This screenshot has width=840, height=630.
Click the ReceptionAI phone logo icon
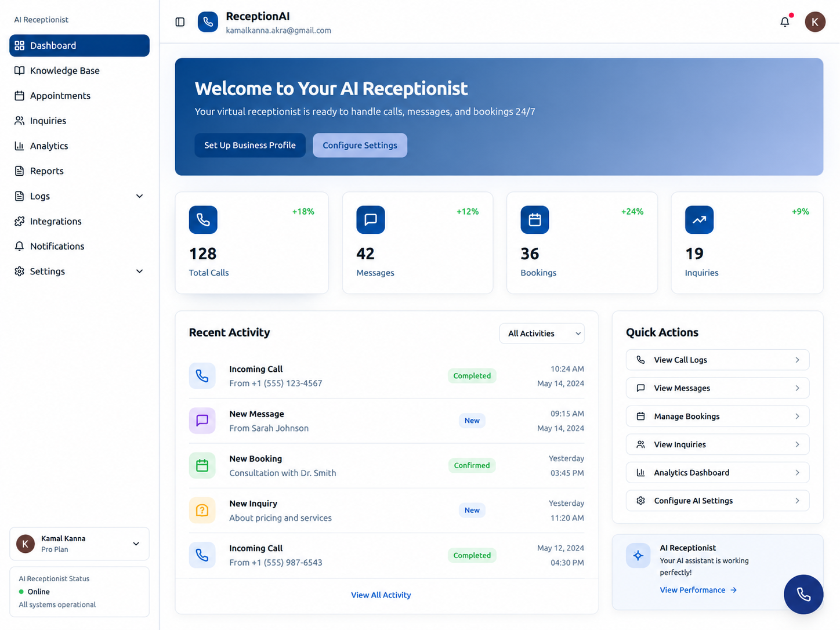click(x=208, y=22)
